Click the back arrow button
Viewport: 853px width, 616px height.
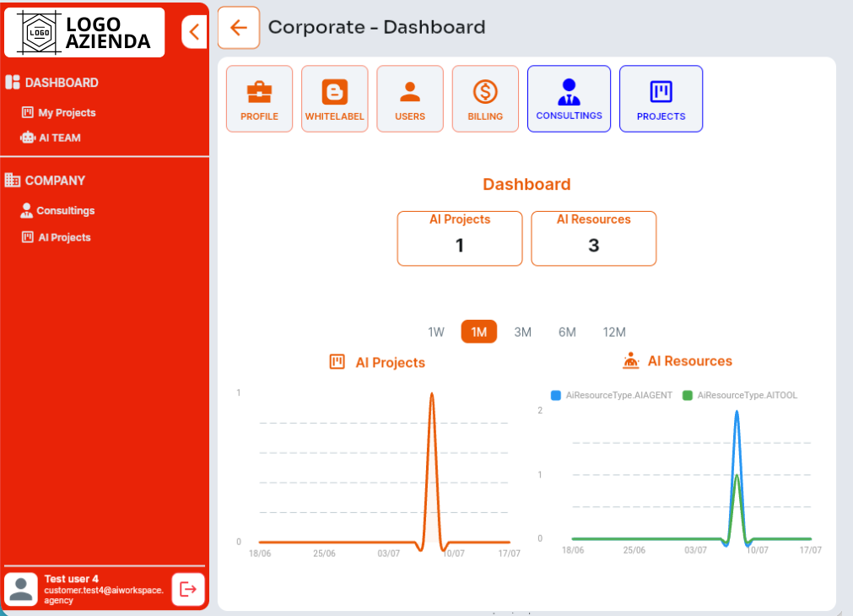point(239,28)
